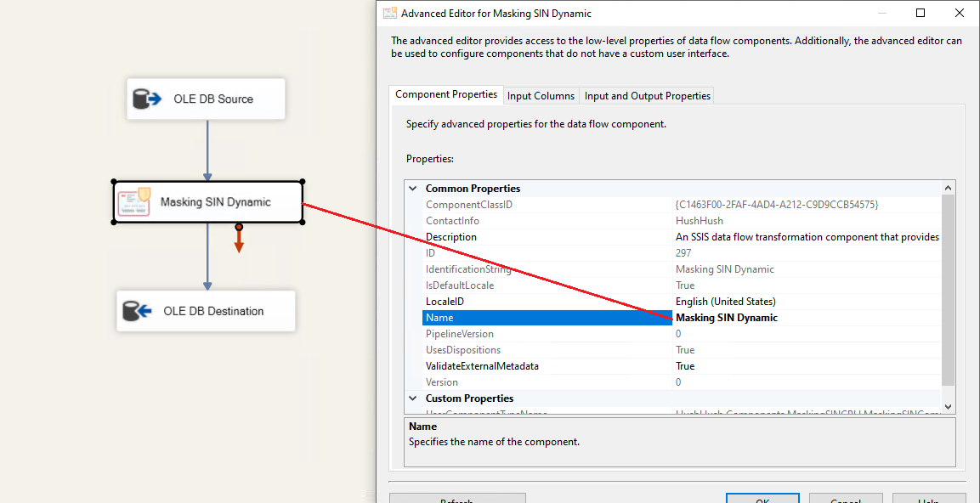
Task: Select the LocaleID property row
Action: coord(445,302)
